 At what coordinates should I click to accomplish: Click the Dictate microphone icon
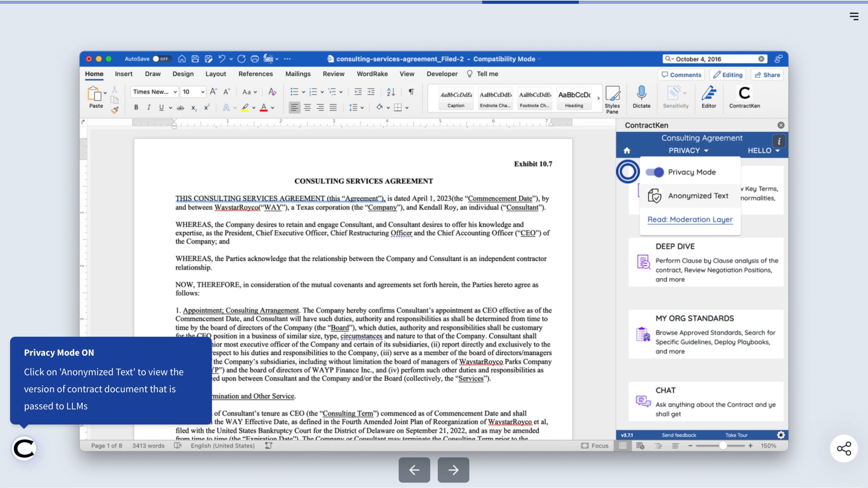(641, 93)
